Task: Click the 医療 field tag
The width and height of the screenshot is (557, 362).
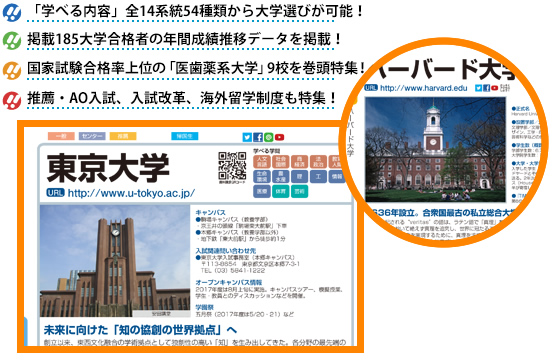Action: click(x=262, y=191)
